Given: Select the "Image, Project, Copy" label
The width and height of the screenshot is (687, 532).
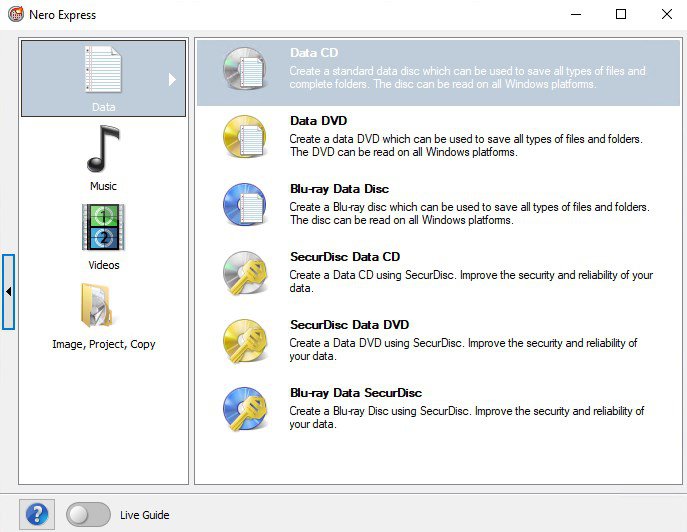Looking at the screenshot, I should click(104, 344).
